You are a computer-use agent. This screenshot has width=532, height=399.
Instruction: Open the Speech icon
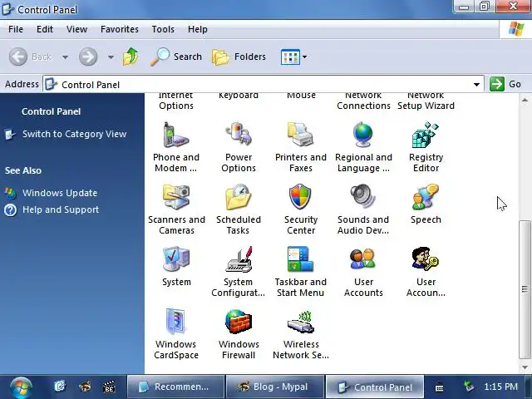426,197
